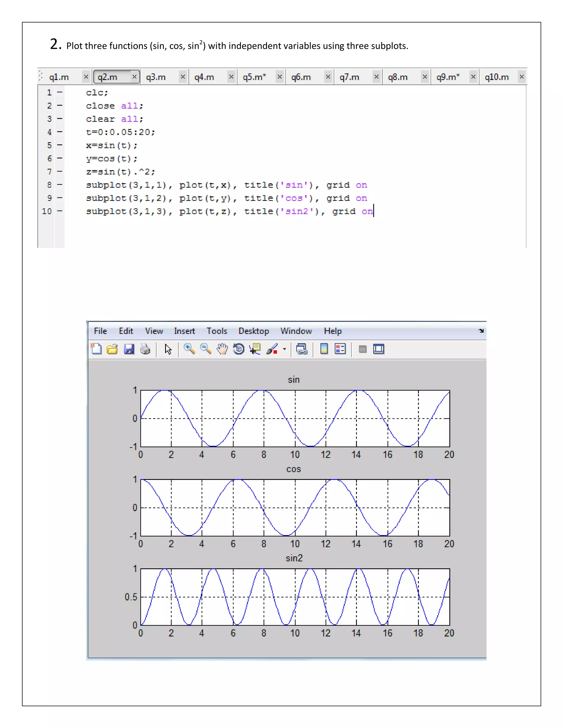The image size is (563, 728).
Task: Activate the Zoom In magnifier tool
Action: pos(189,349)
